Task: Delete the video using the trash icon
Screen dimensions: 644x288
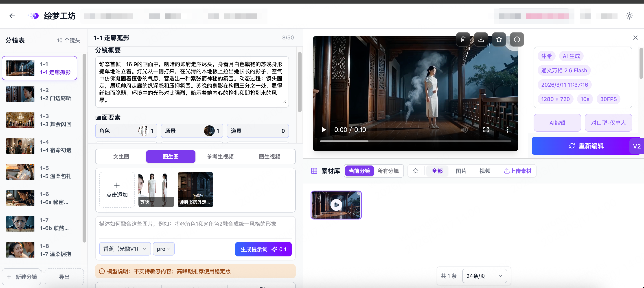Action: click(463, 39)
